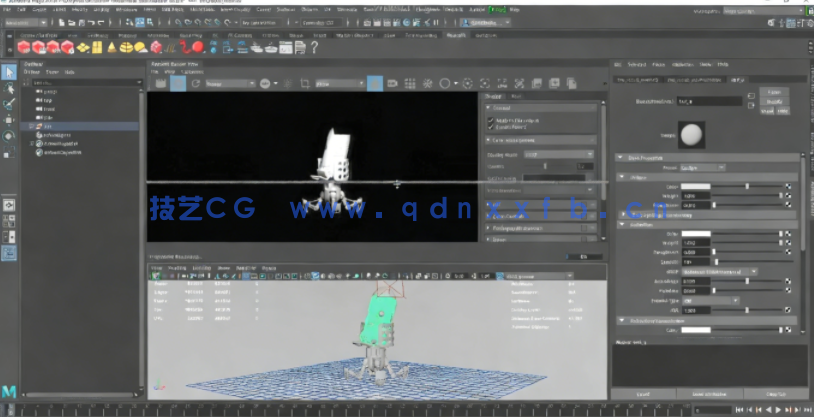Click the Lasso select tool
Image resolution: width=814 pixels, height=417 pixels.
pyautogui.click(x=8, y=87)
